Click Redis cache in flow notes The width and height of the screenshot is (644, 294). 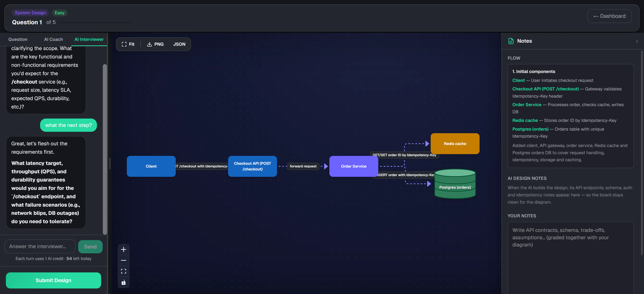[525, 120]
